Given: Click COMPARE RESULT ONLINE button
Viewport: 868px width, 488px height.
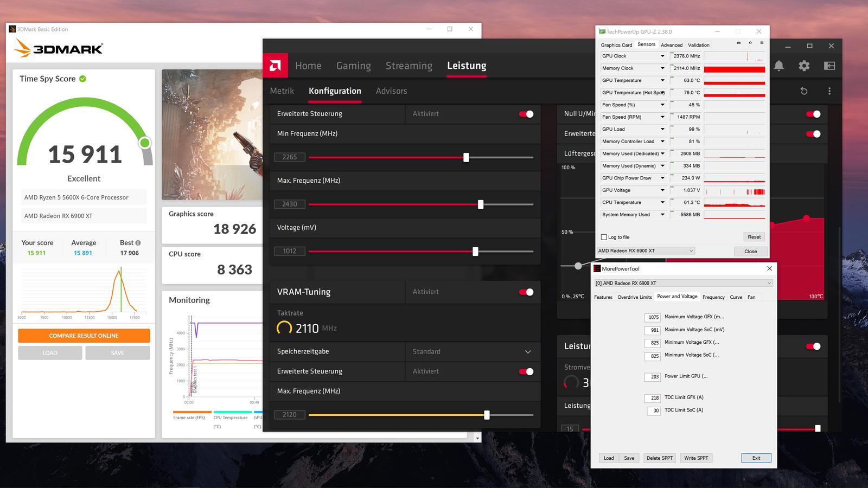Looking at the screenshot, I should coord(84,336).
